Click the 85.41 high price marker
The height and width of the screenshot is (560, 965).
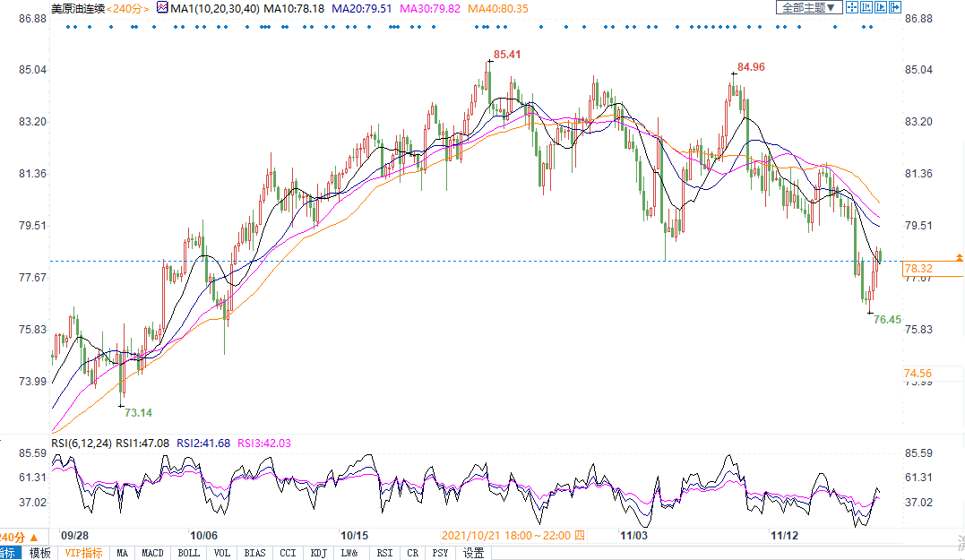(507, 55)
